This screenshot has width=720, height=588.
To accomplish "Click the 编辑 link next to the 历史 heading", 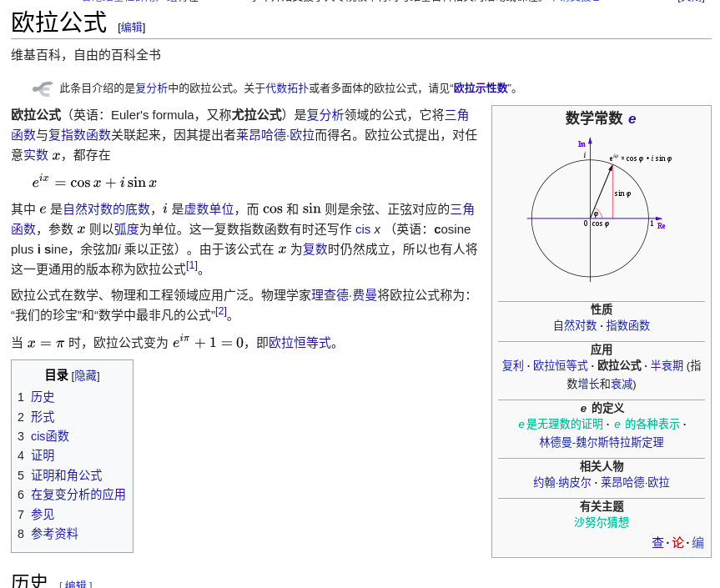I will click(76, 585).
